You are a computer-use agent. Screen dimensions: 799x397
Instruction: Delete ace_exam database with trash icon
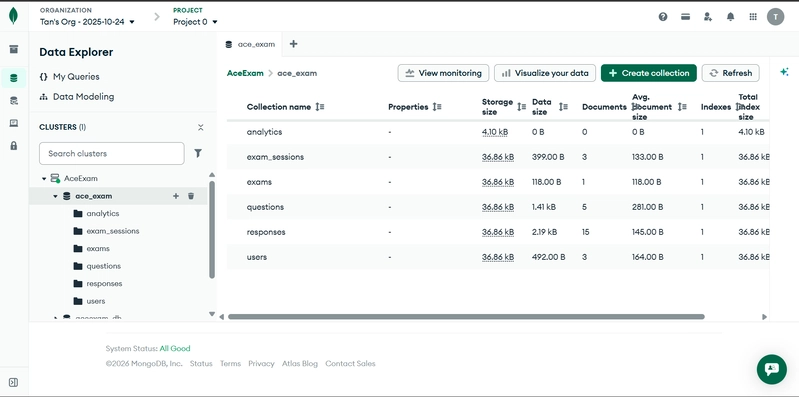point(191,196)
